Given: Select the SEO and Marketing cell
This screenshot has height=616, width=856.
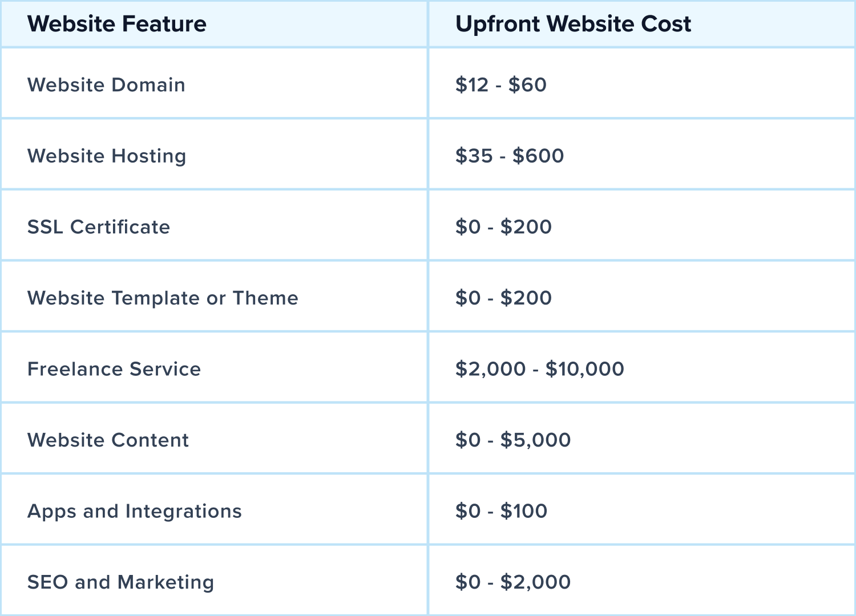Looking at the screenshot, I should (120, 582).
